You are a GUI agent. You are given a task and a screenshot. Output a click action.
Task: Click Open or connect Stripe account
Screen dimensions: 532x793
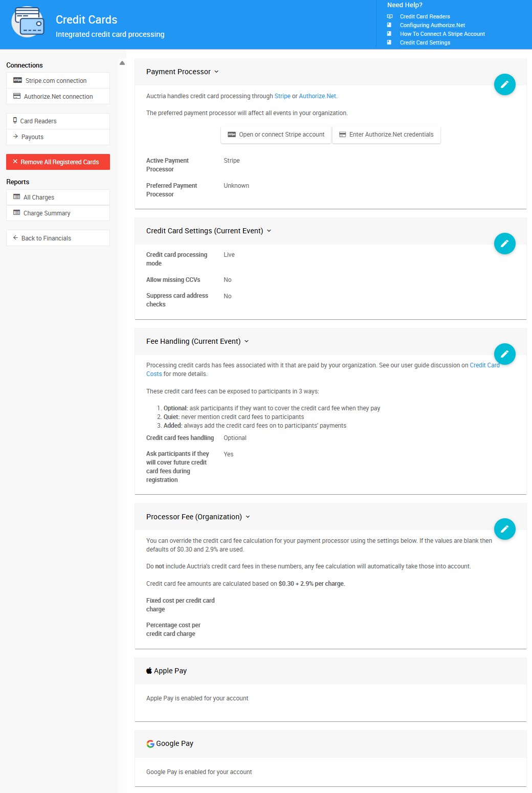pos(276,135)
